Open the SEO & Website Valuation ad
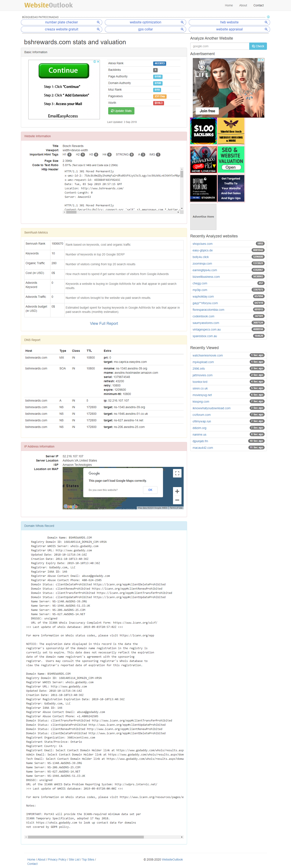The height and width of the screenshot is (868, 291). point(231,159)
